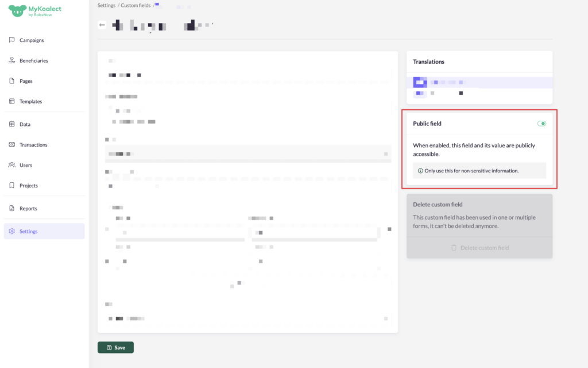Click the Users people icon
This screenshot has width=588, height=368.
[x=12, y=165]
